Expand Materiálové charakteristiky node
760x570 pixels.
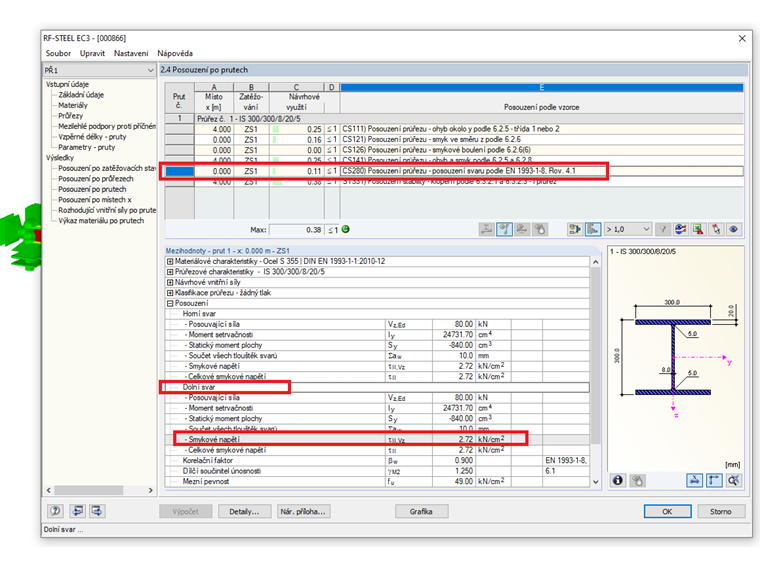coord(170,261)
